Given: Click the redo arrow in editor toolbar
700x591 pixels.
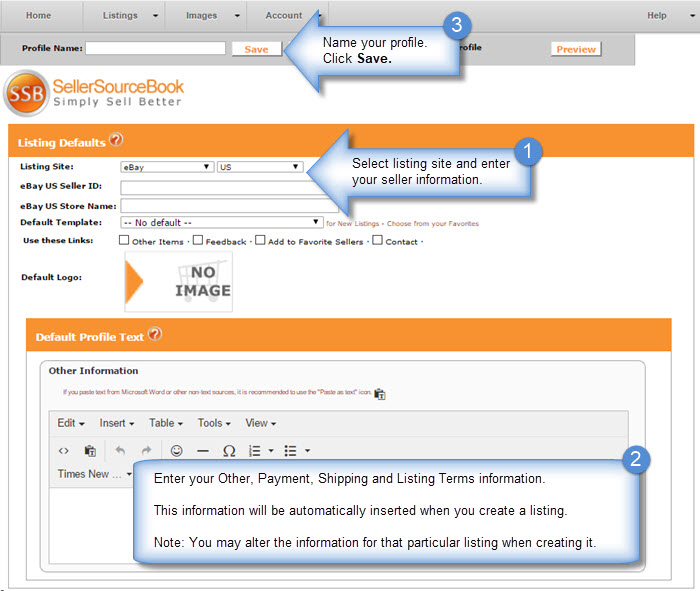Looking at the screenshot, I should 146,450.
